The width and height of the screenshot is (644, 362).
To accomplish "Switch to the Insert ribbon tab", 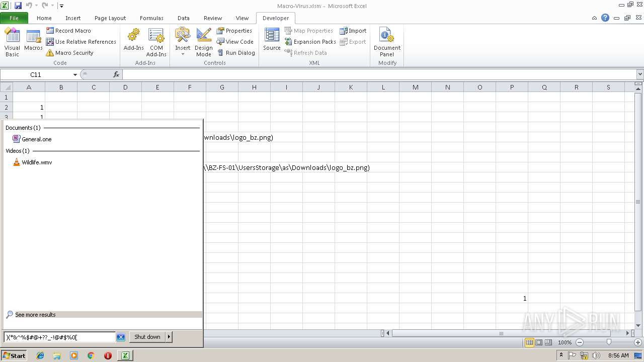I will click(x=73, y=18).
